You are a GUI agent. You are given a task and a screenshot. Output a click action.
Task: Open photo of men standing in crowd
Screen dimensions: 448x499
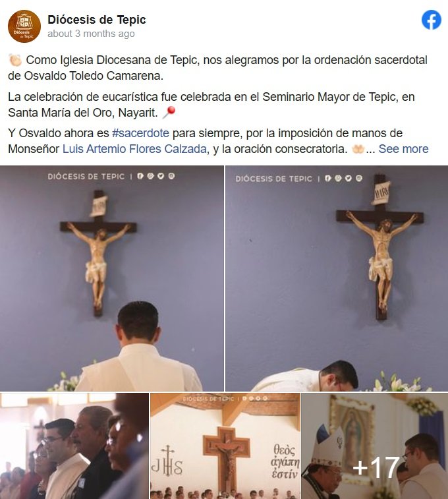tap(74, 446)
